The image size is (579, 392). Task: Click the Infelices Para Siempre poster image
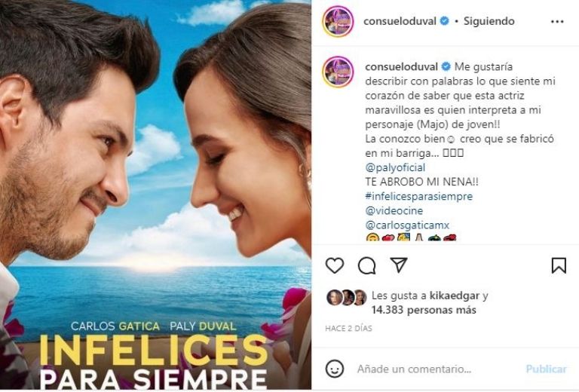(155, 195)
